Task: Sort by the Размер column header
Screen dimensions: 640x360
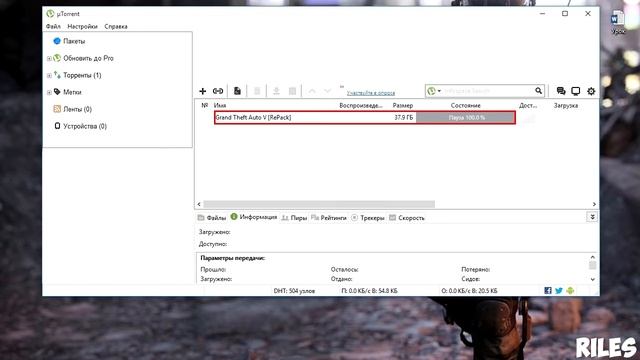Action: 403,105
